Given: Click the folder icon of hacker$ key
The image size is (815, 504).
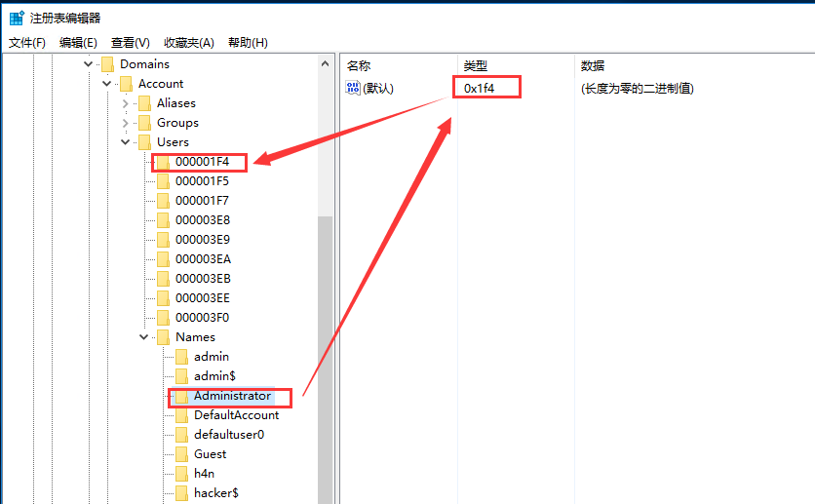Looking at the screenshot, I should tap(180, 493).
